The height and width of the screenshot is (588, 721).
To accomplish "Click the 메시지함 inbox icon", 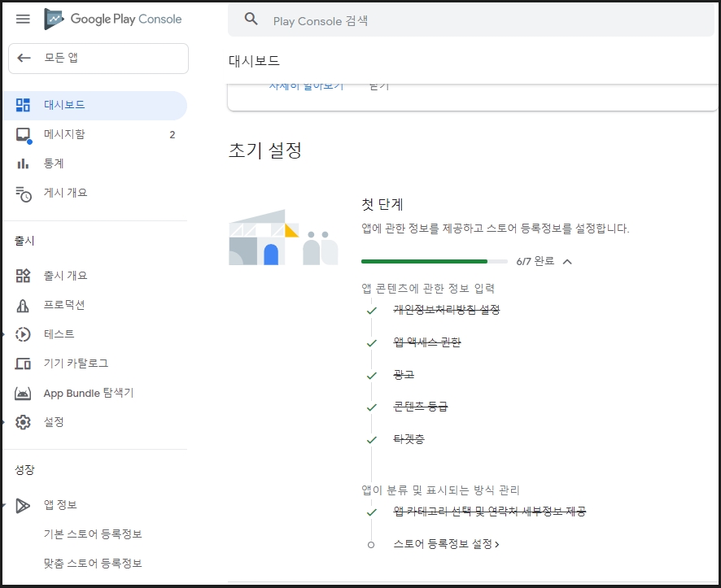I will (x=23, y=134).
